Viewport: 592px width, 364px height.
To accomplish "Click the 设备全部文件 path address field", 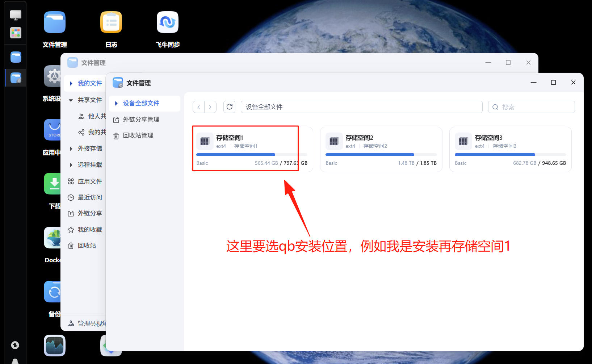I will 361,107.
